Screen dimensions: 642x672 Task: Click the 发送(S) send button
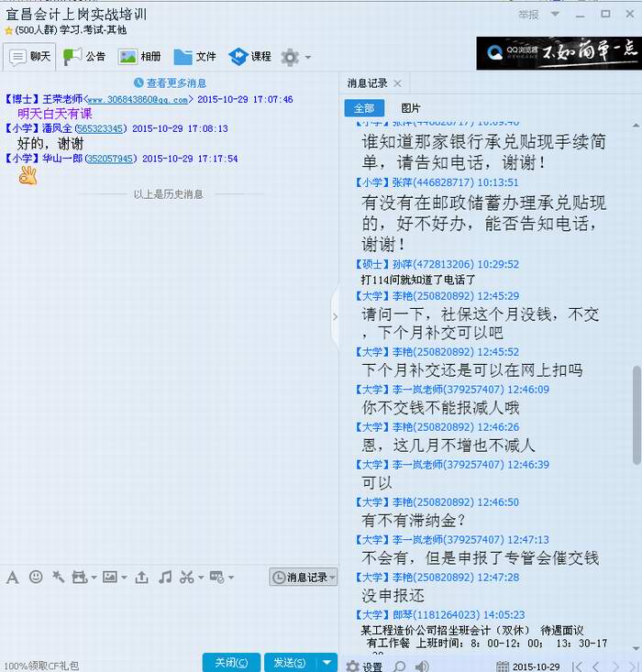pyautogui.click(x=289, y=662)
